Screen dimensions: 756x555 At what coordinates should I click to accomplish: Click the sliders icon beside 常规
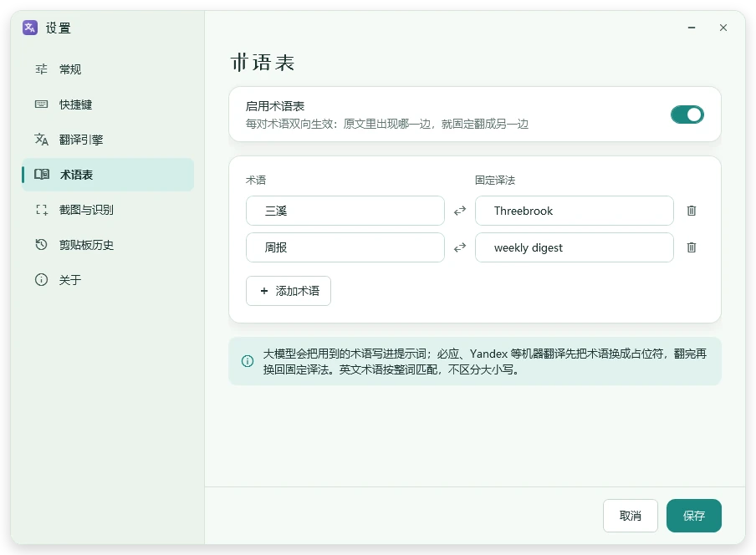[42, 69]
